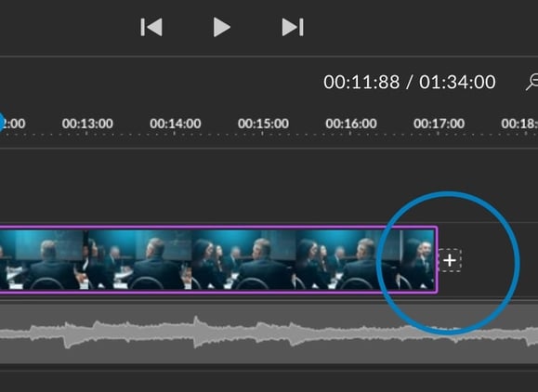538x392 pixels.
Task: Skip to the next clip
Action: (293, 28)
